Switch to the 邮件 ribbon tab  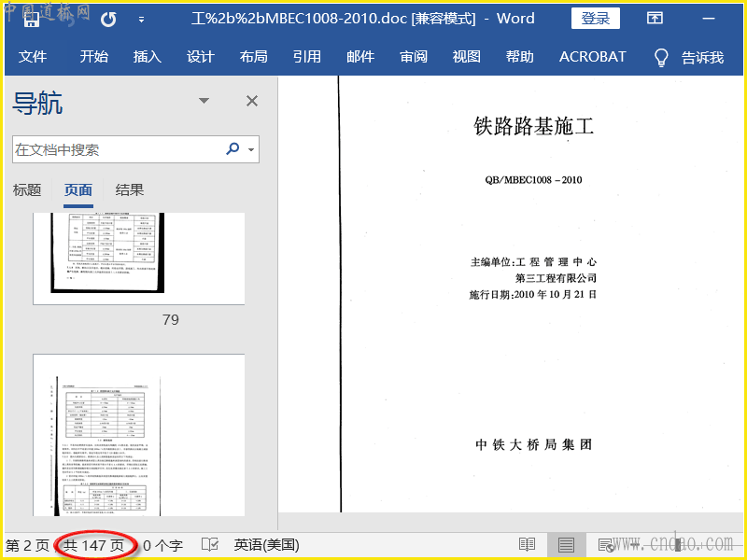360,57
